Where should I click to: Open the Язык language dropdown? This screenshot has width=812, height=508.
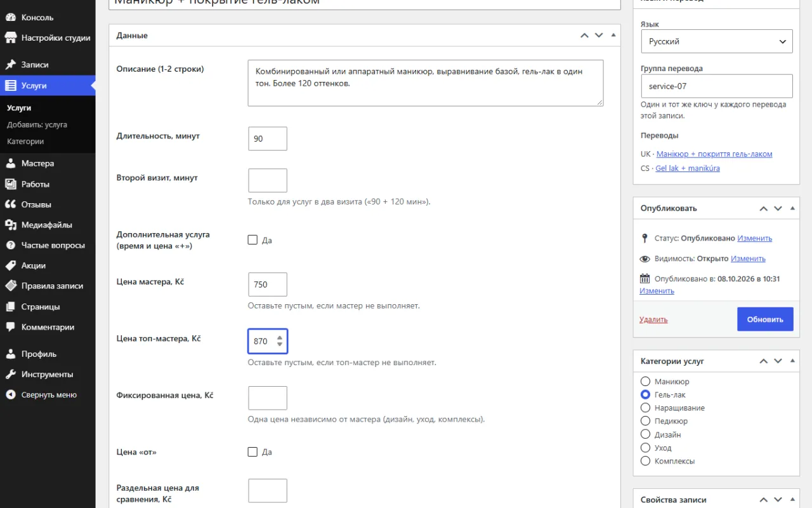coord(716,41)
